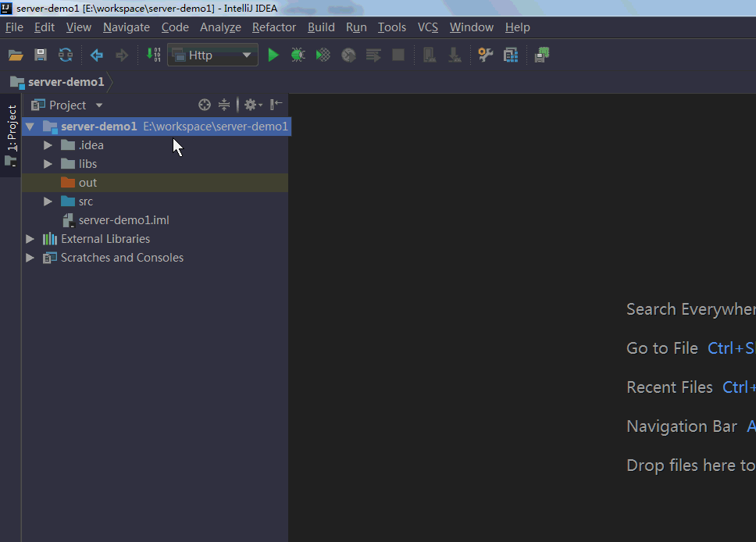This screenshot has width=756, height=542.
Task: Open the Run menu
Action: [356, 27]
